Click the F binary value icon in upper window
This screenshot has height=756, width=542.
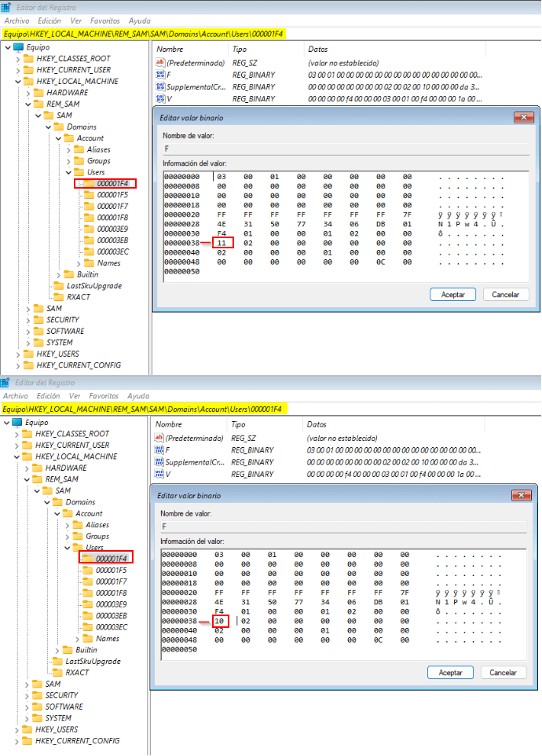click(x=159, y=74)
